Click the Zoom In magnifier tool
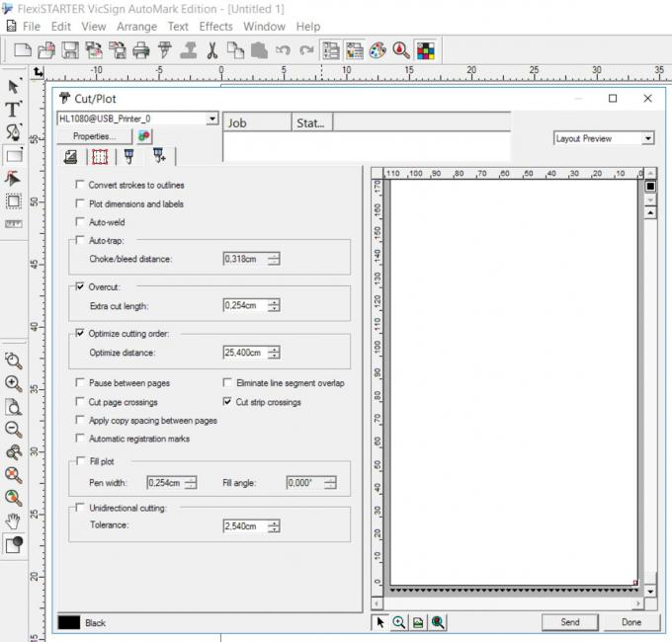The height and width of the screenshot is (642, 672). pos(13,383)
